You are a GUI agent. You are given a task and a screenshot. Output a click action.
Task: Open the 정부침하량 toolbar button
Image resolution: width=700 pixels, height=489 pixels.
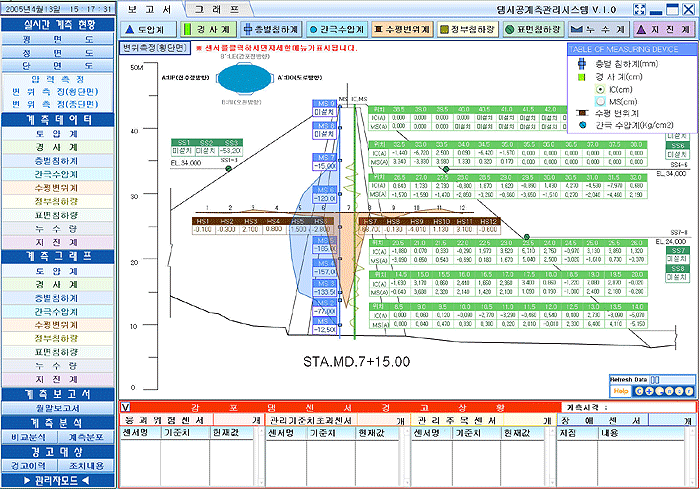[468, 30]
